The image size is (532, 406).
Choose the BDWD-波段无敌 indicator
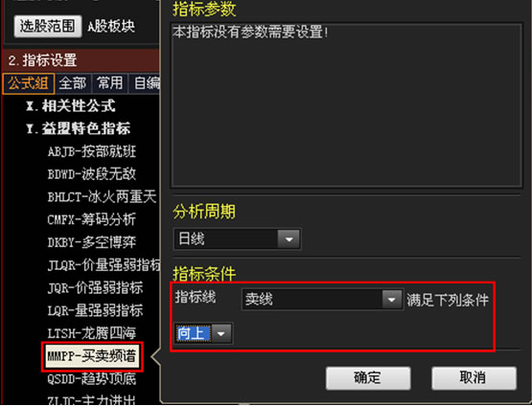[x=92, y=174]
